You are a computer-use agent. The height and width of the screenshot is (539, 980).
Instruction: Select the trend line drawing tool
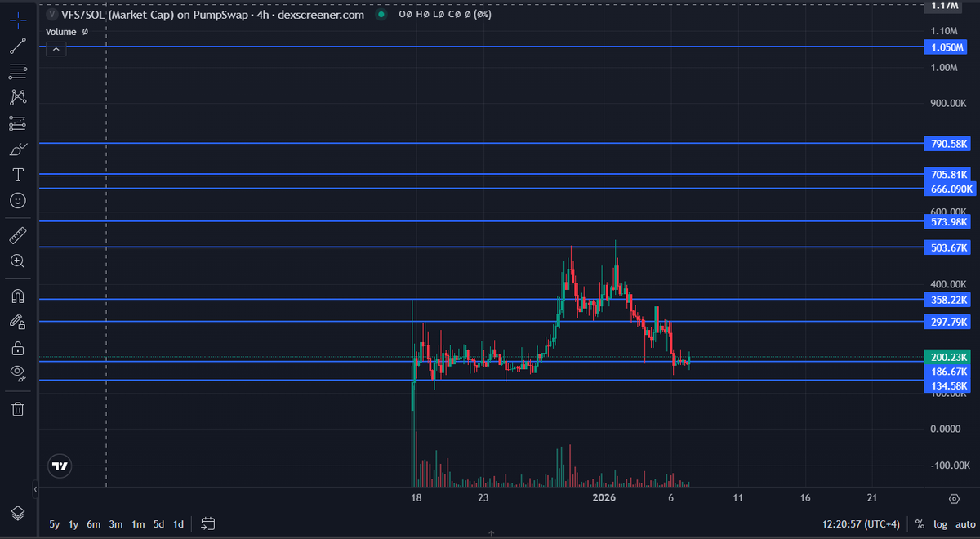tap(18, 45)
